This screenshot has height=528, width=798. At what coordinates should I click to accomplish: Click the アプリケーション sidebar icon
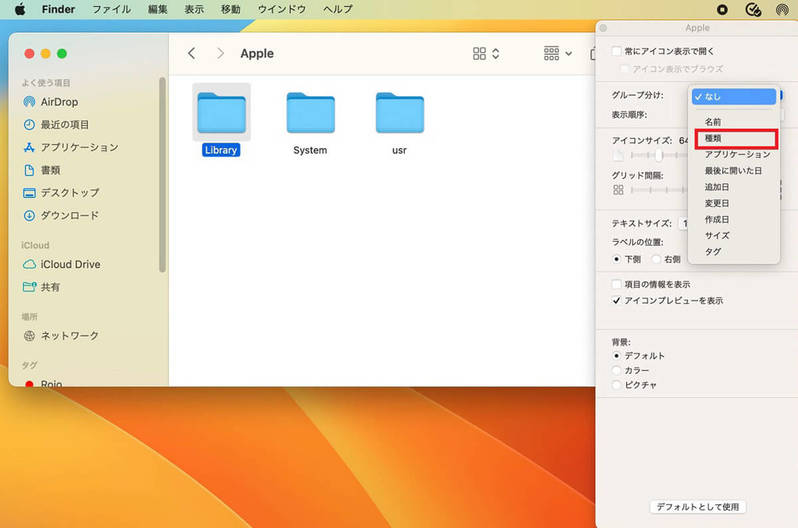point(30,147)
